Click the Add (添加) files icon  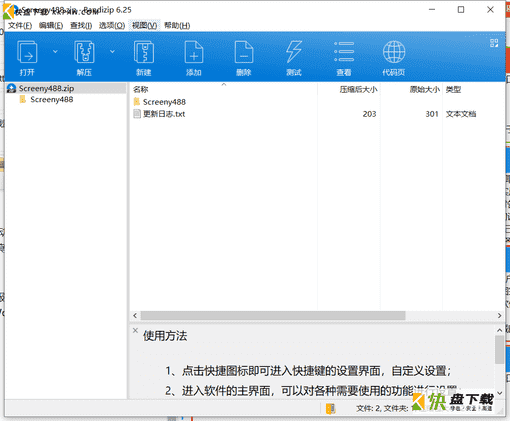(x=194, y=52)
